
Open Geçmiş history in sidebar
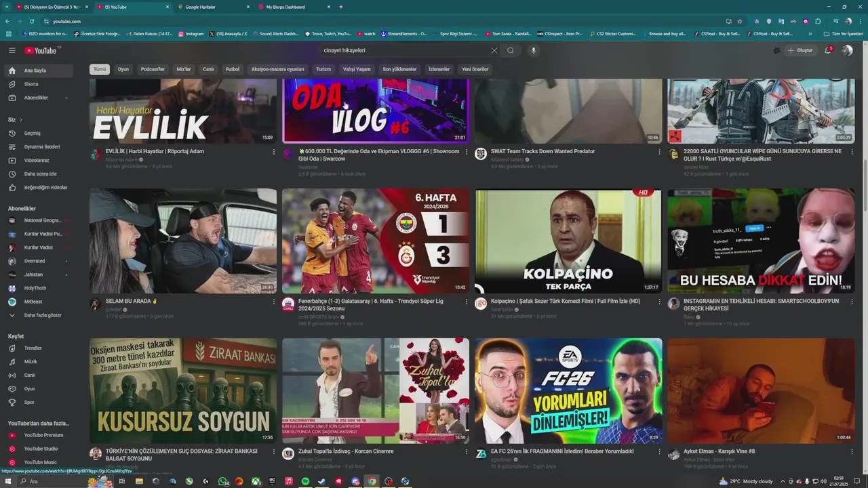point(39,133)
